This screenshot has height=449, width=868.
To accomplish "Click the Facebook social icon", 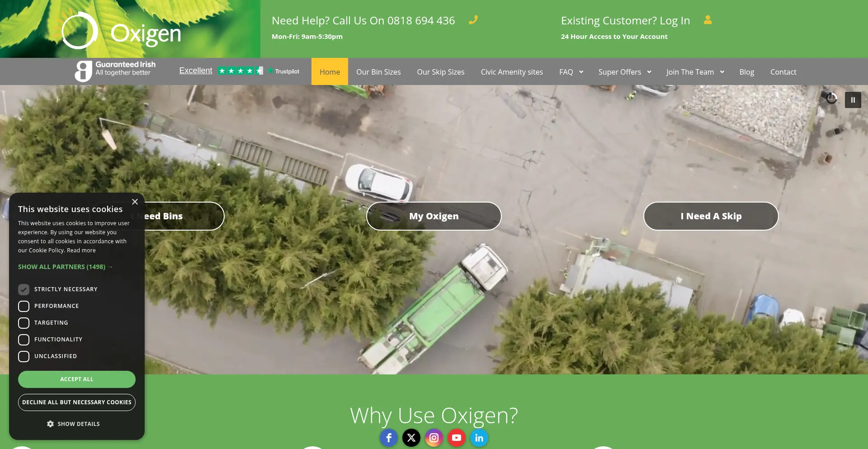I will tap(389, 438).
